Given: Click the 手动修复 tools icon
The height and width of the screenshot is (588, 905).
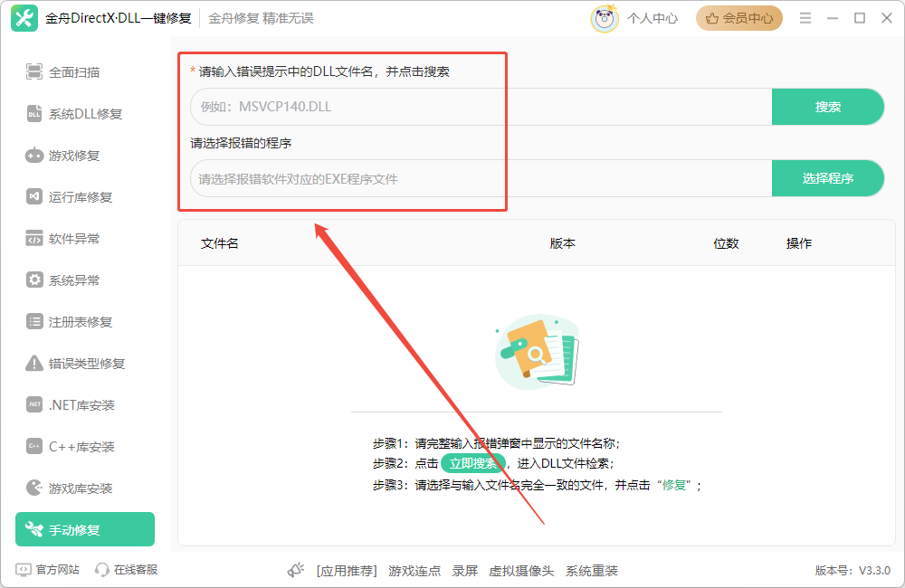Looking at the screenshot, I should [x=34, y=529].
